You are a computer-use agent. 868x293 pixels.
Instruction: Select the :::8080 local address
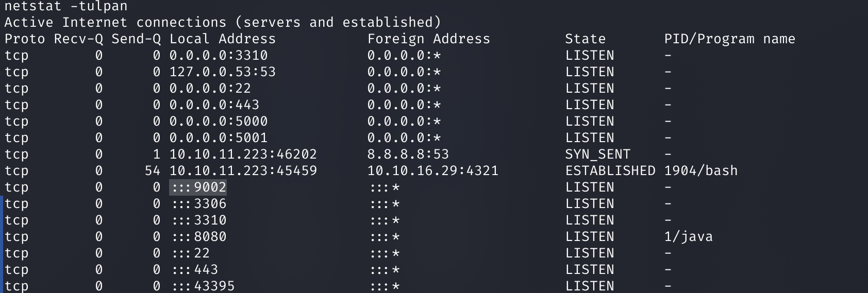199,237
